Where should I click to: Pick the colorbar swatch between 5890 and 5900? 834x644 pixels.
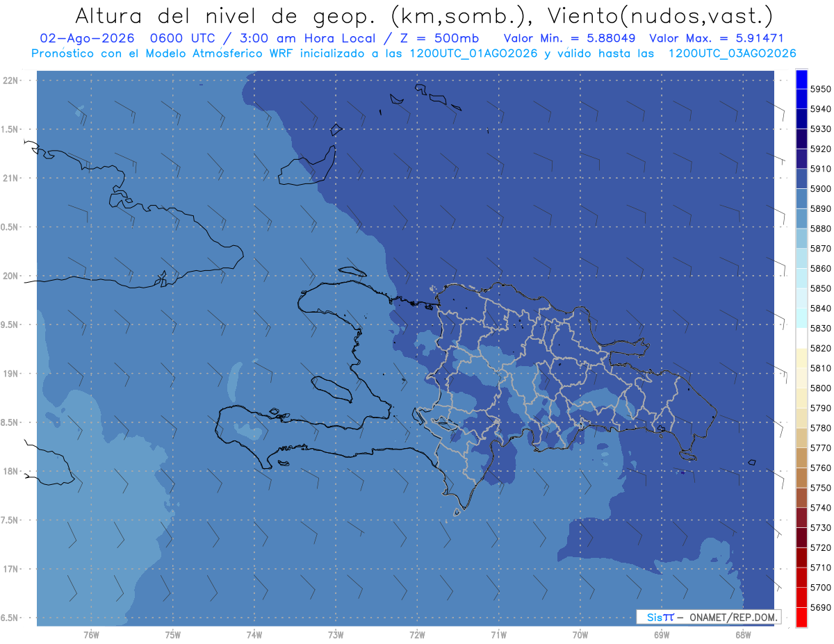801,199
